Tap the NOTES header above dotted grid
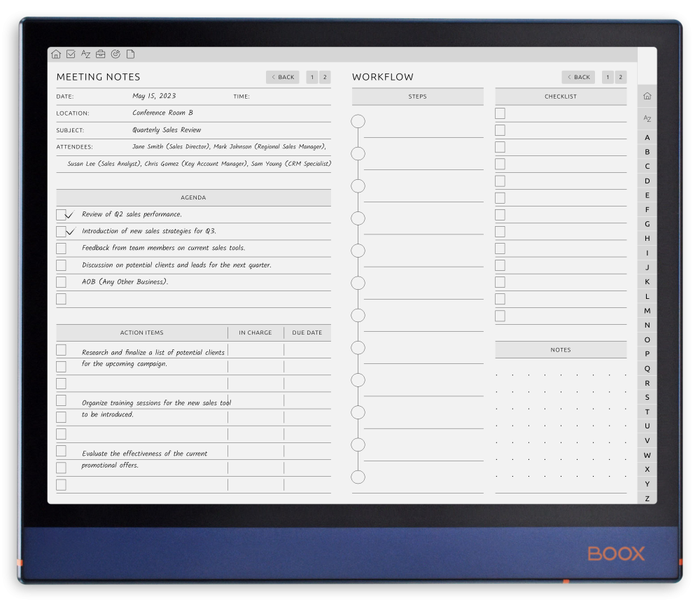This screenshot has height=602, width=700. (x=561, y=350)
